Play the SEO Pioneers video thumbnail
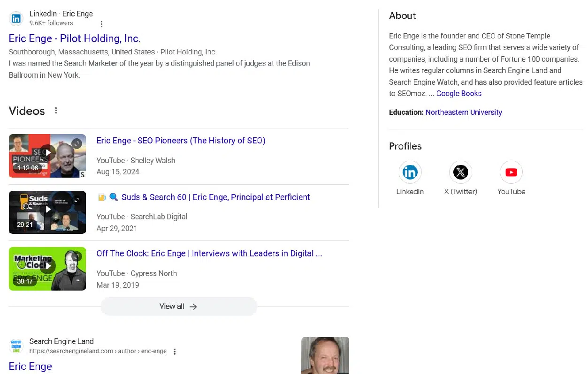Screen dimensions: 588x374 (47, 156)
